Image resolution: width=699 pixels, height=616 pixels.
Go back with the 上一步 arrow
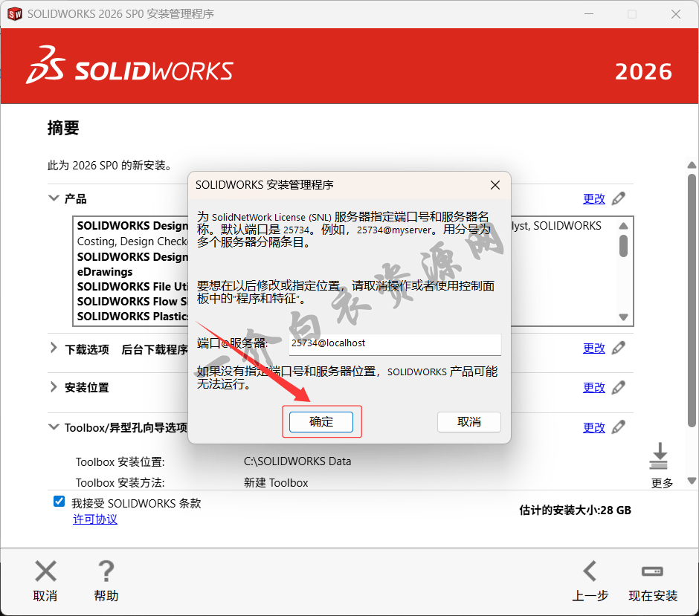click(x=590, y=571)
